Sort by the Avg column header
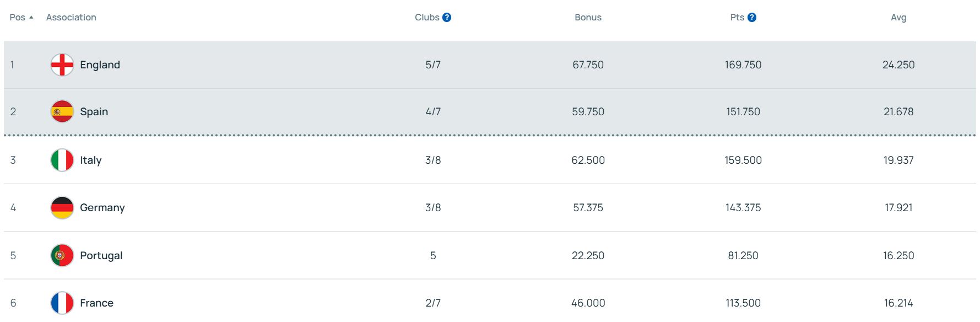Image resolution: width=980 pixels, height=322 pixels. (x=898, y=18)
